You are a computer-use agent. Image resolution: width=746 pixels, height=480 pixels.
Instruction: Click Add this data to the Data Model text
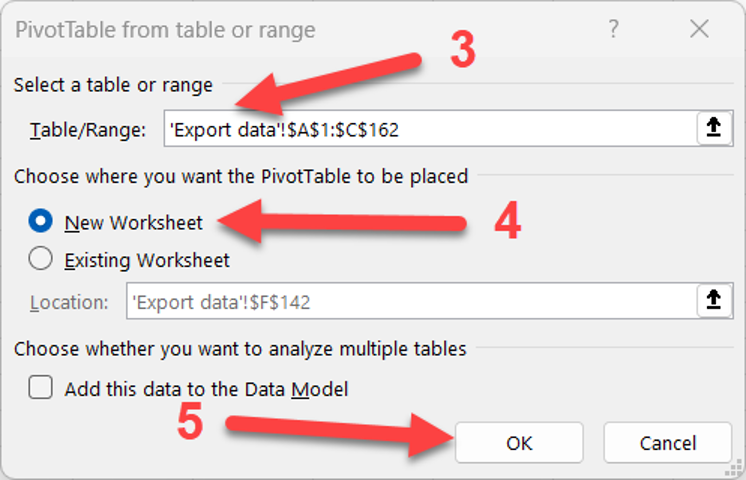206,389
